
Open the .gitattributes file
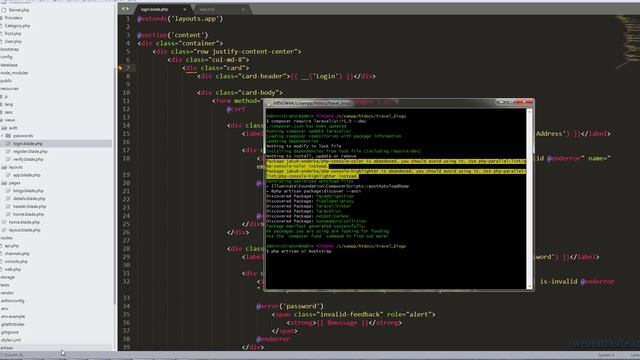[12, 324]
